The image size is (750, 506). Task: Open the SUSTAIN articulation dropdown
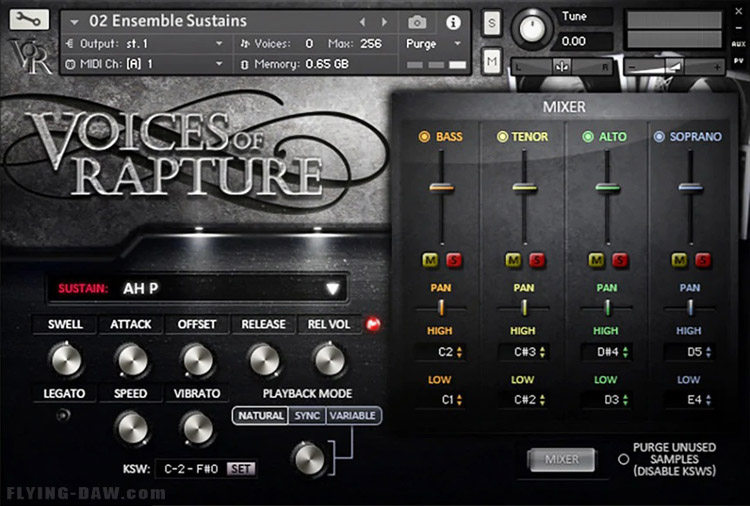332,288
